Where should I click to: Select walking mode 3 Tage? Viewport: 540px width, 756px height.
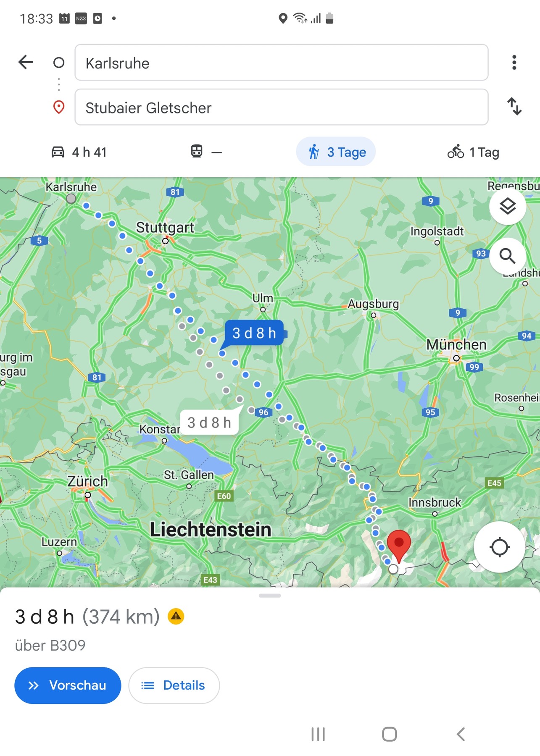[336, 152]
